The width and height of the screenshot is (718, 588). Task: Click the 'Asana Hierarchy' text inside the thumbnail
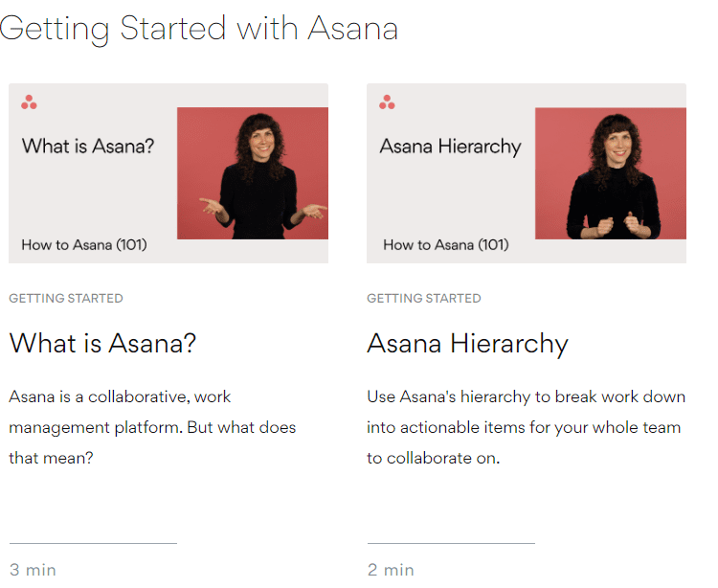click(450, 147)
